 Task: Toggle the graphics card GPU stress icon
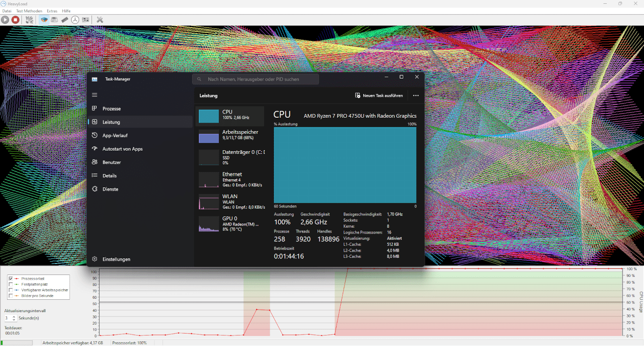coord(86,20)
